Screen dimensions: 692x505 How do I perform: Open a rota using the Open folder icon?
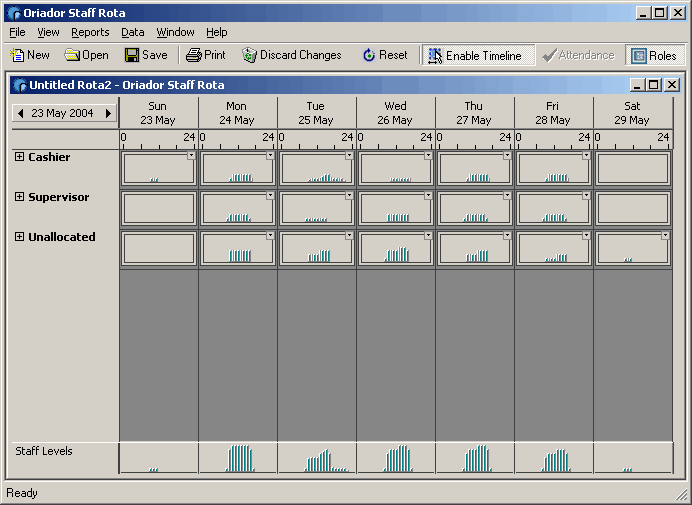(x=72, y=55)
